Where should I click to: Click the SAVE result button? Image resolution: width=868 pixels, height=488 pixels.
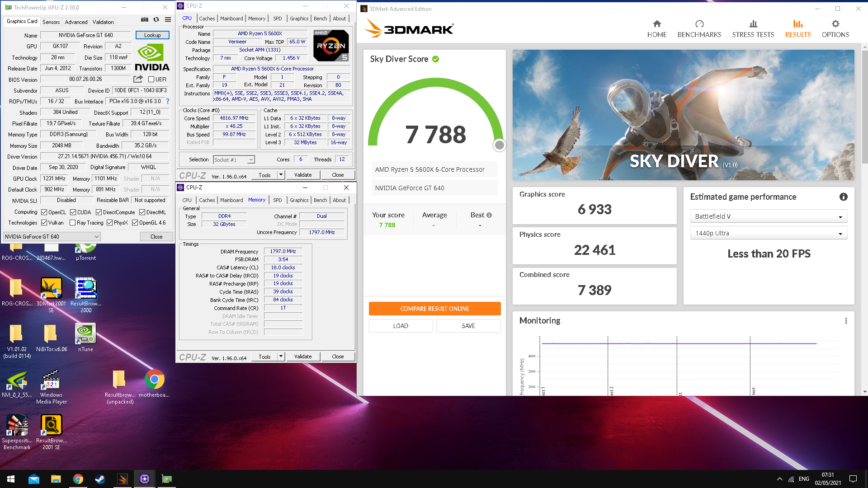point(468,326)
